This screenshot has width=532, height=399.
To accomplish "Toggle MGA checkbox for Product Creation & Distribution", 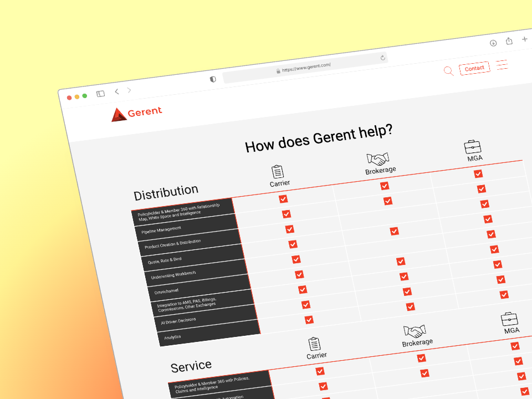I will [485, 204].
